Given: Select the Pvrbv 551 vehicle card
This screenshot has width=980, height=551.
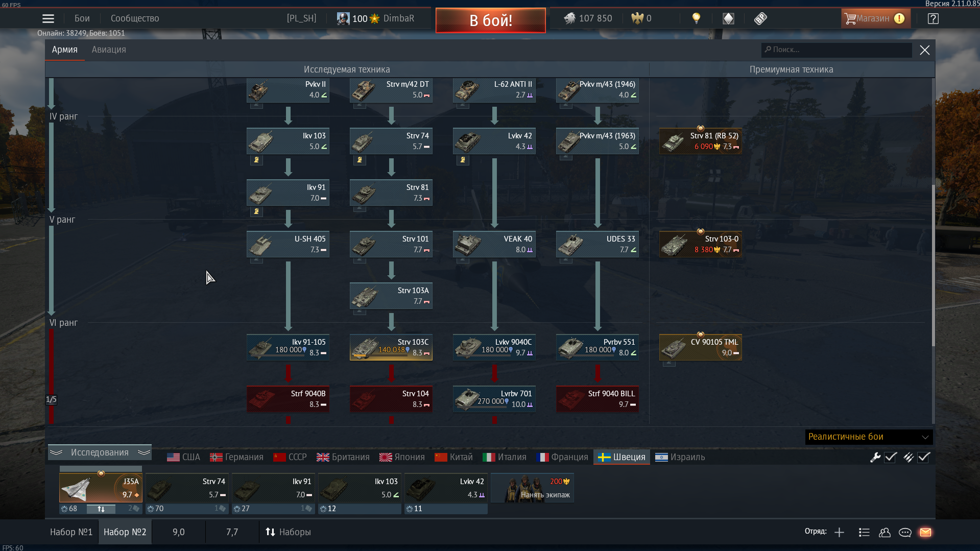Looking at the screenshot, I should coord(597,347).
